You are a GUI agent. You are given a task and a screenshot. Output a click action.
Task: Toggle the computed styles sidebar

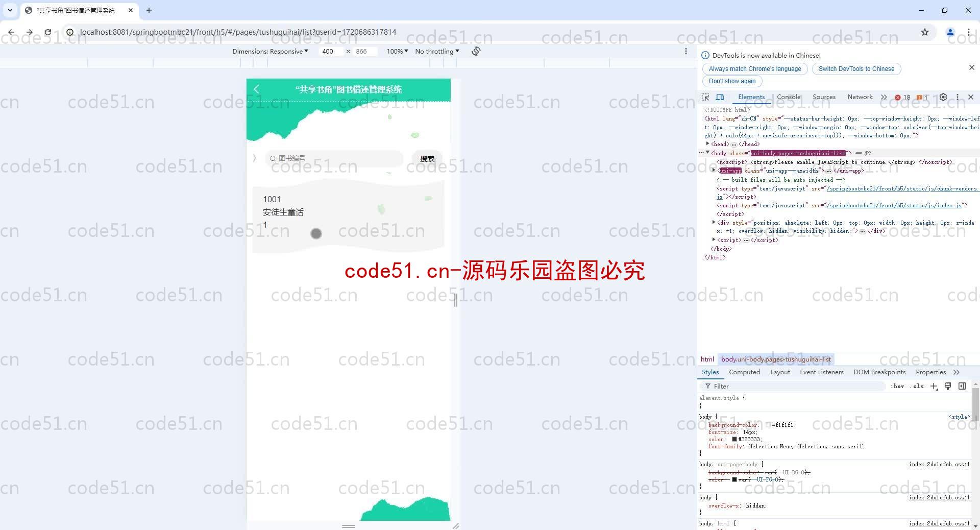point(962,387)
